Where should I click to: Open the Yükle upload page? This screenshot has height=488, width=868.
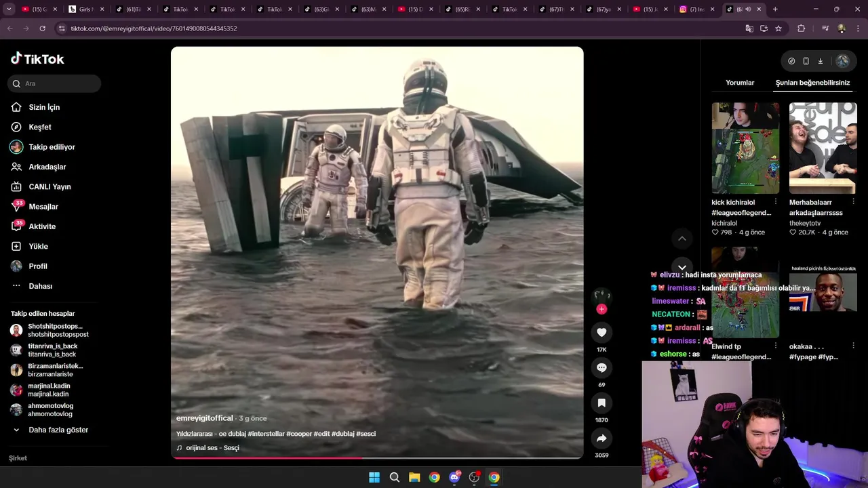38,246
